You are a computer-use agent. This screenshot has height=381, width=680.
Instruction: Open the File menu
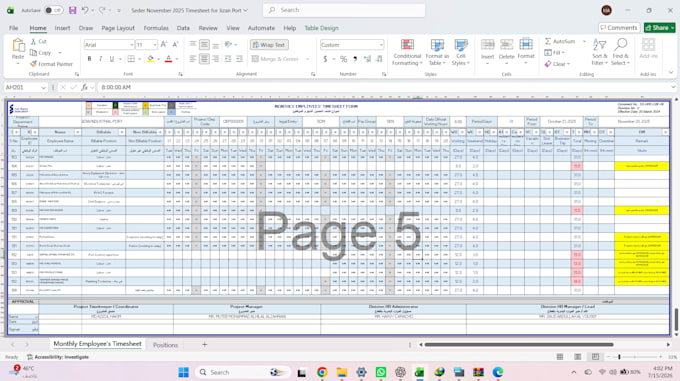pyautogui.click(x=13, y=28)
